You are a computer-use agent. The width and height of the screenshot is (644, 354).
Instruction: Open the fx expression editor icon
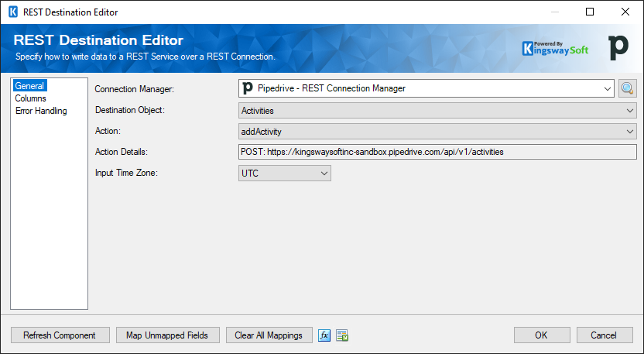coord(325,335)
